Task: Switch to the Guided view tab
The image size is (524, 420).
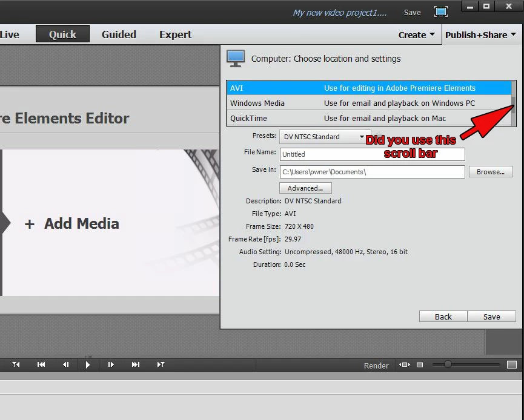Action: (x=119, y=34)
